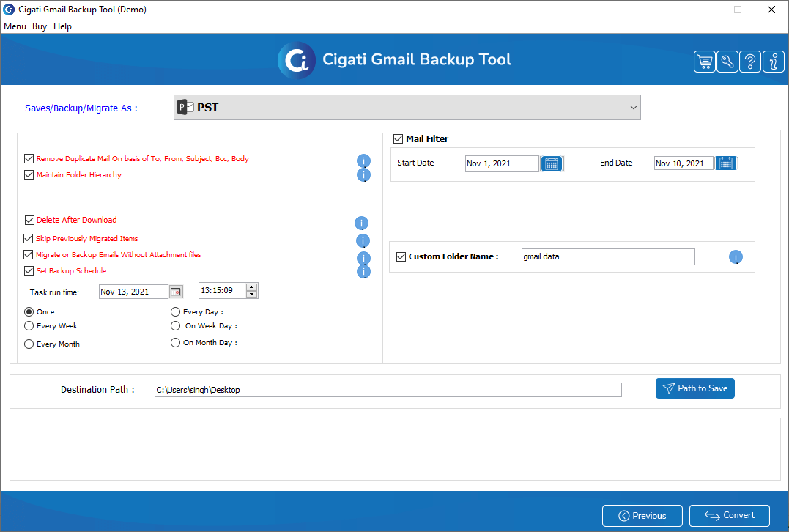Select Every Day schedule option
789x532 pixels.
[x=175, y=312]
